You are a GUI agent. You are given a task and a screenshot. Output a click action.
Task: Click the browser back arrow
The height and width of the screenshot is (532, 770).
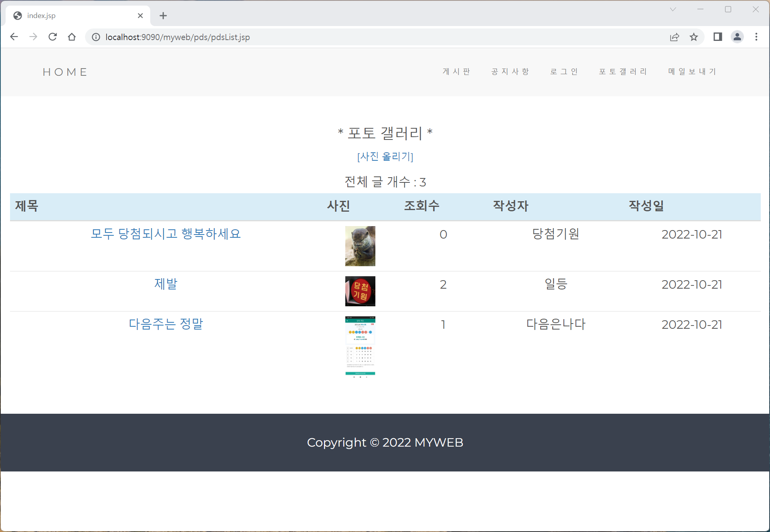(14, 37)
